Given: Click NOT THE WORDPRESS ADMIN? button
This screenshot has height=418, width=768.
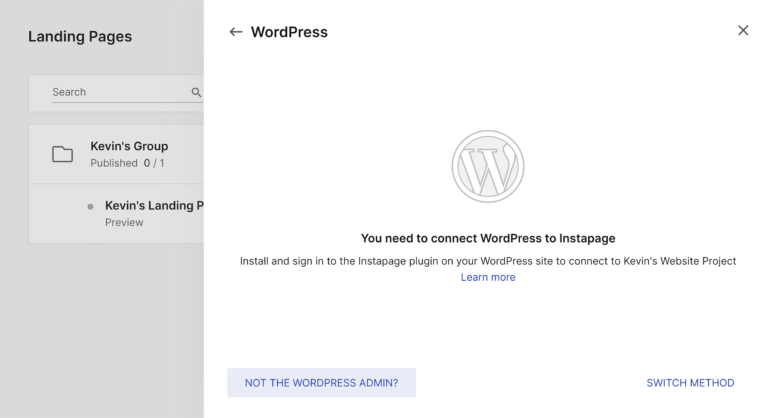Looking at the screenshot, I should [321, 383].
